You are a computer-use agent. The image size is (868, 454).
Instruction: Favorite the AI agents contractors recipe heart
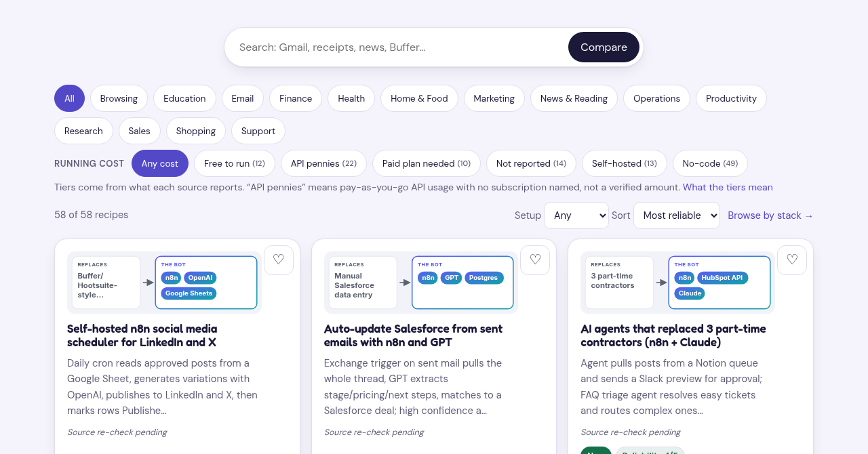(792, 260)
